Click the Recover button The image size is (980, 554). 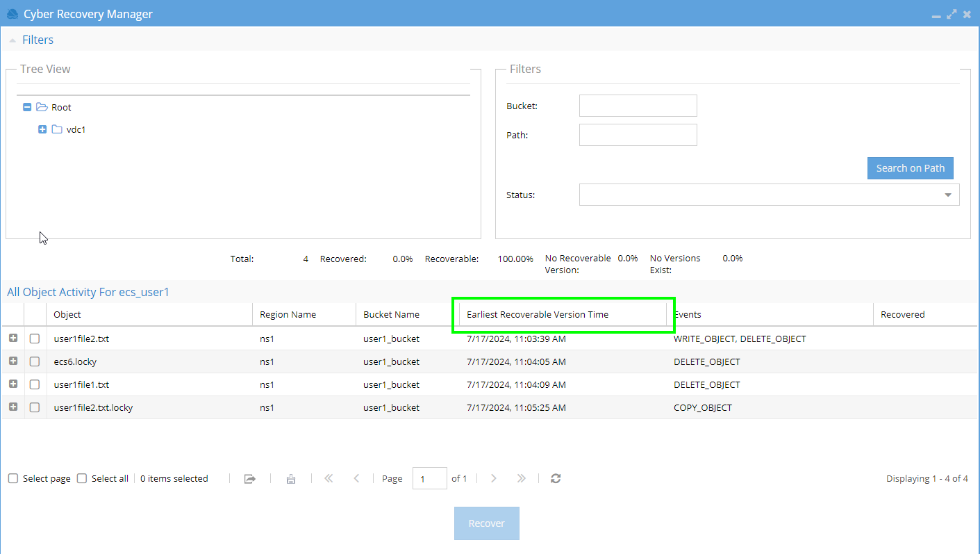pos(486,523)
